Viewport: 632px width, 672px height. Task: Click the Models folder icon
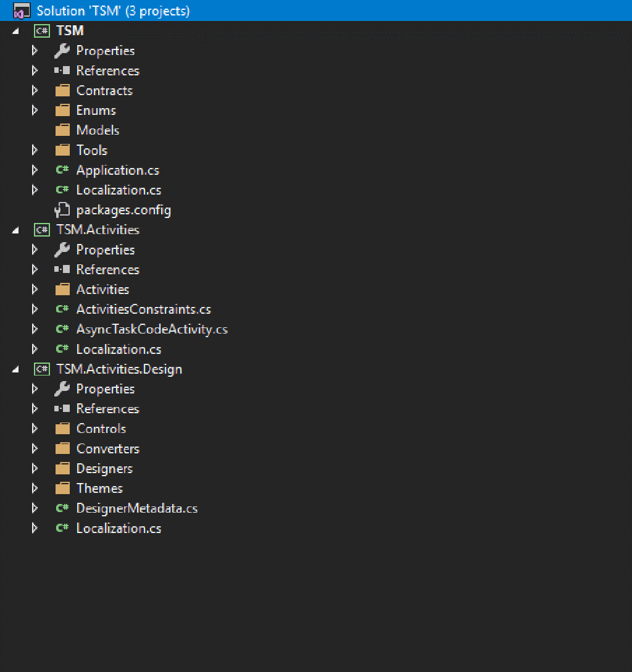[x=62, y=130]
